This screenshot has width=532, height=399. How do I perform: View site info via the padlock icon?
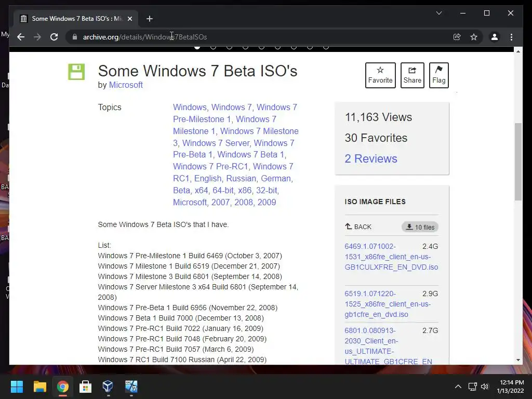pos(75,37)
